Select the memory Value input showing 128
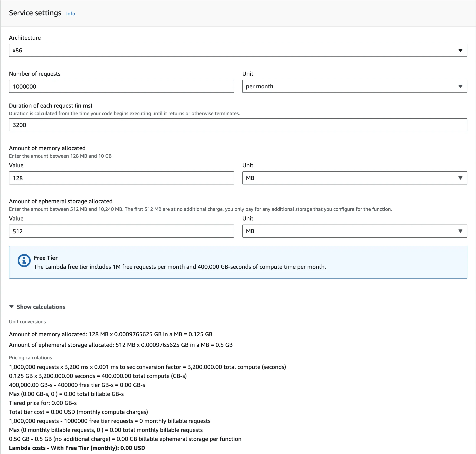Viewport: 476px width, 454px height. [121, 178]
